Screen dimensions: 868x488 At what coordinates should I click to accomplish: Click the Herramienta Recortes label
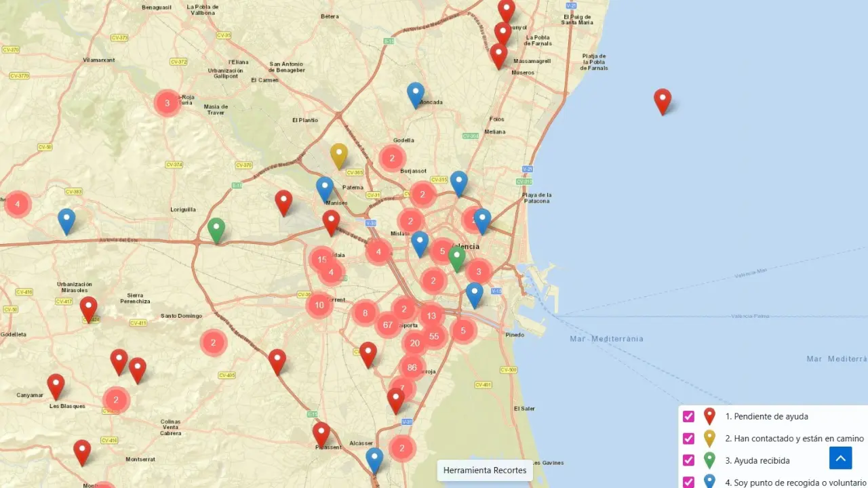coord(485,470)
